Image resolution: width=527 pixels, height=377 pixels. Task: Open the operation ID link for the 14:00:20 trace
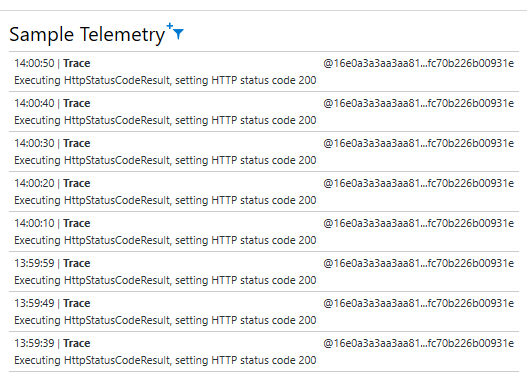pyautogui.click(x=418, y=183)
